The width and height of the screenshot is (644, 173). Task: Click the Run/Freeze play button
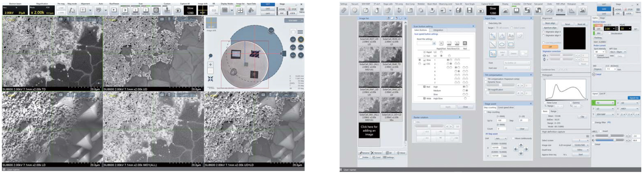[114, 10]
